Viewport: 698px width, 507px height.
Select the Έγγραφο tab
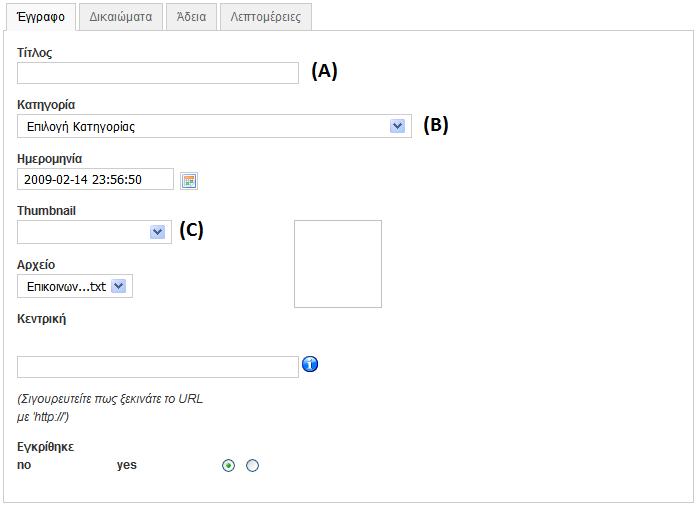click(39, 16)
